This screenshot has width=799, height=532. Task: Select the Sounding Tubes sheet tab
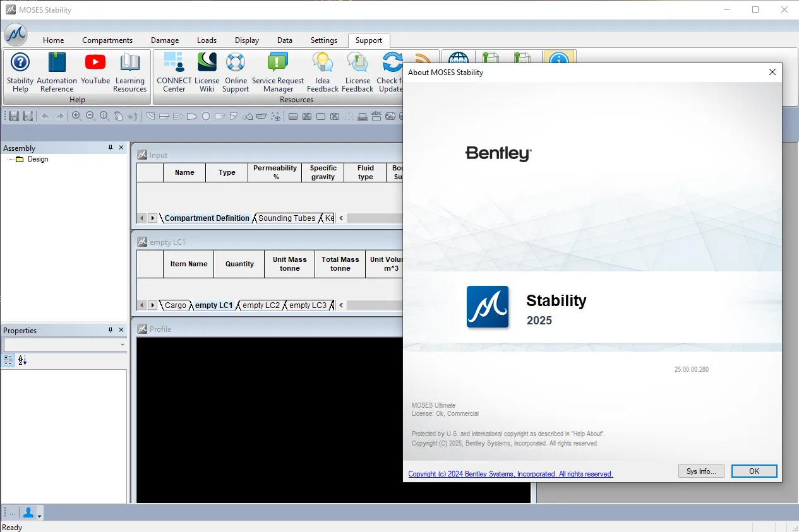click(x=287, y=218)
